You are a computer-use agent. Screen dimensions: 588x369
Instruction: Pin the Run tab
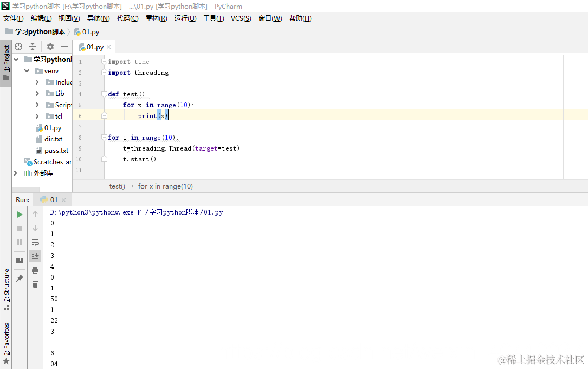pos(20,279)
